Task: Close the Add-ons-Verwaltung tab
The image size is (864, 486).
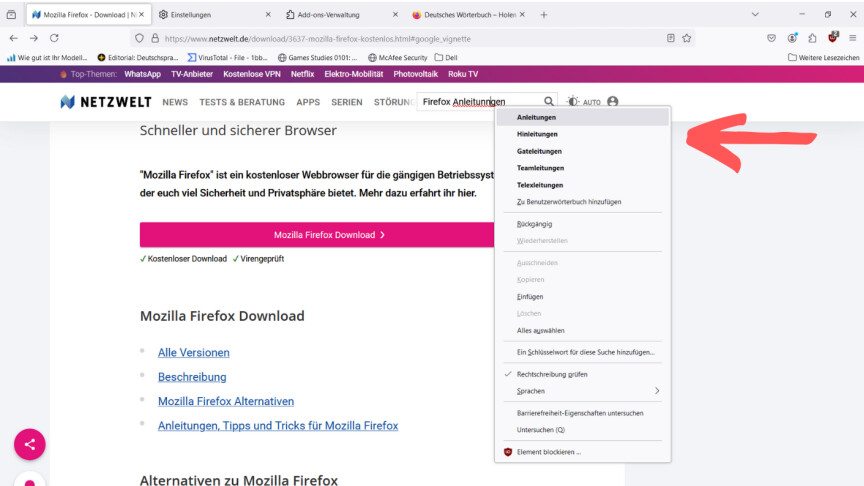Action: (395, 15)
